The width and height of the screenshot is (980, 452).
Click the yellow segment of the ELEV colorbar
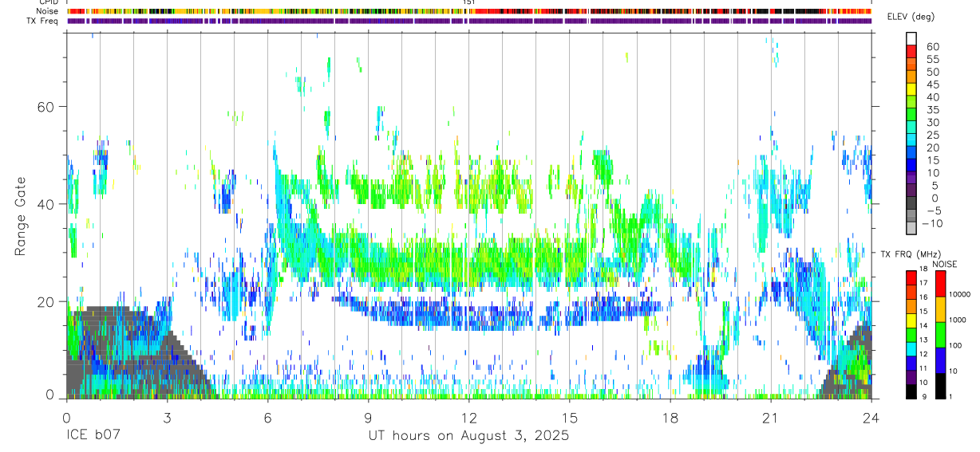(911, 89)
